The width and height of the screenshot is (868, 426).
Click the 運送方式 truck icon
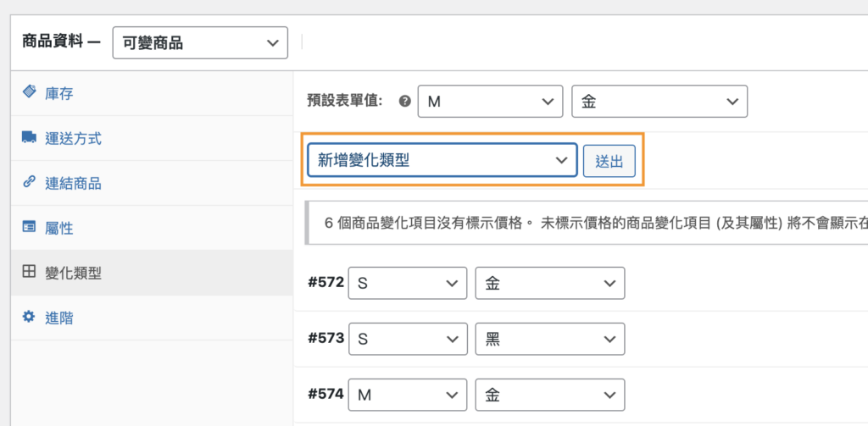coord(29,137)
